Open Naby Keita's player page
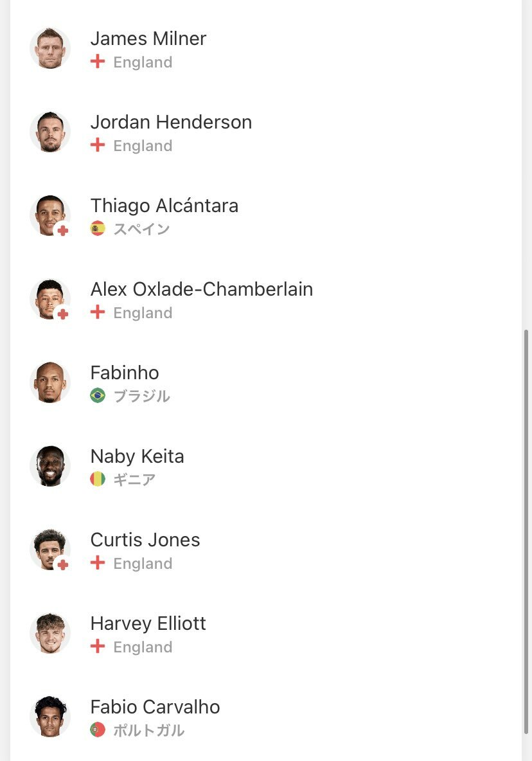 click(x=266, y=467)
